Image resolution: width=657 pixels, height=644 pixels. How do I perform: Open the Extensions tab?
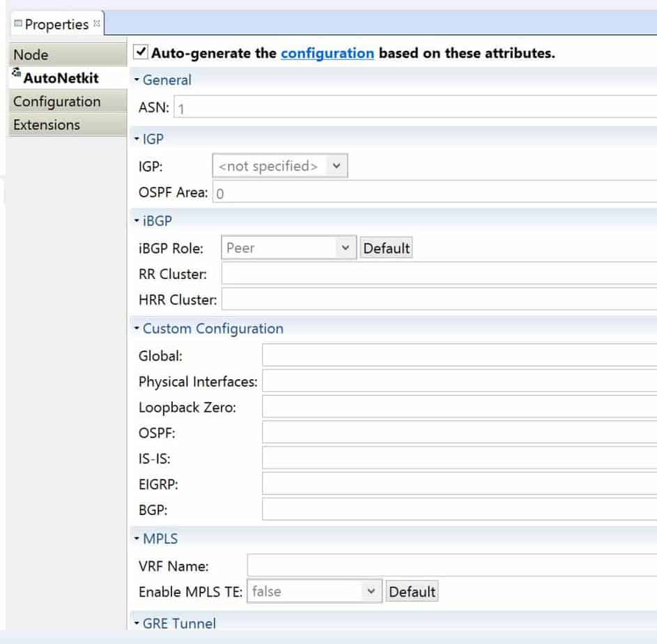(x=68, y=125)
